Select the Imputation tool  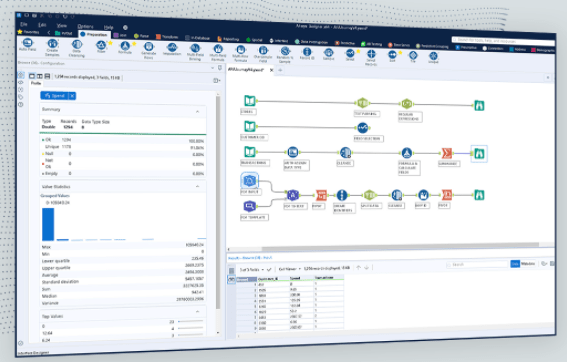click(172, 49)
